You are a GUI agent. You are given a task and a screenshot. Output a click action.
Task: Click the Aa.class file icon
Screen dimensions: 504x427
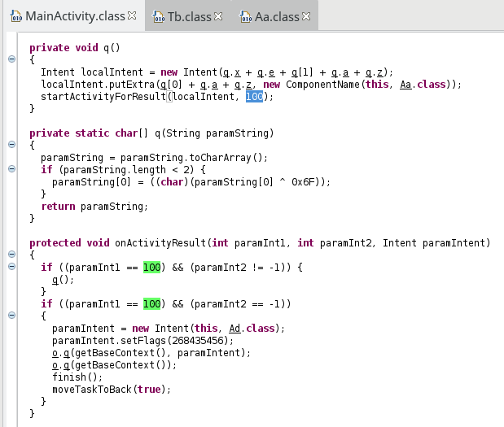[x=246, y=17]
